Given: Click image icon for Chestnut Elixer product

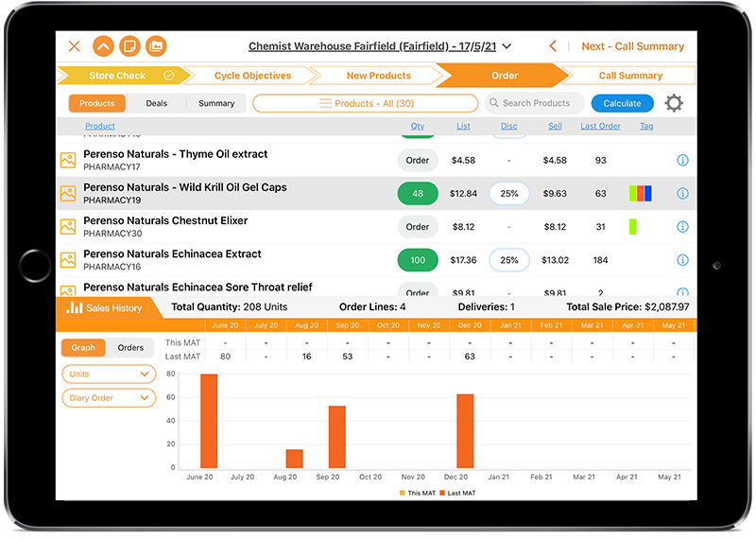Looking at the screenshot, I should pos(68,227).
